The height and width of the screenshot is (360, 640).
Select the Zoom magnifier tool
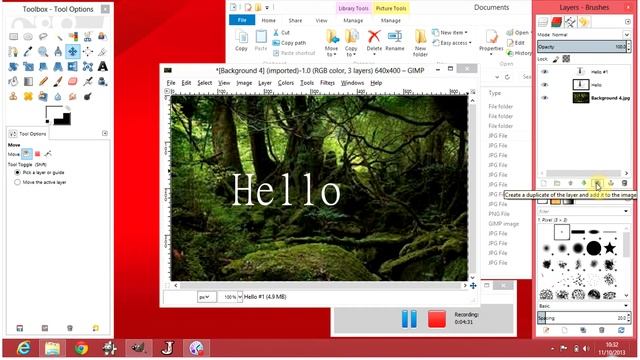click(43, 52)
